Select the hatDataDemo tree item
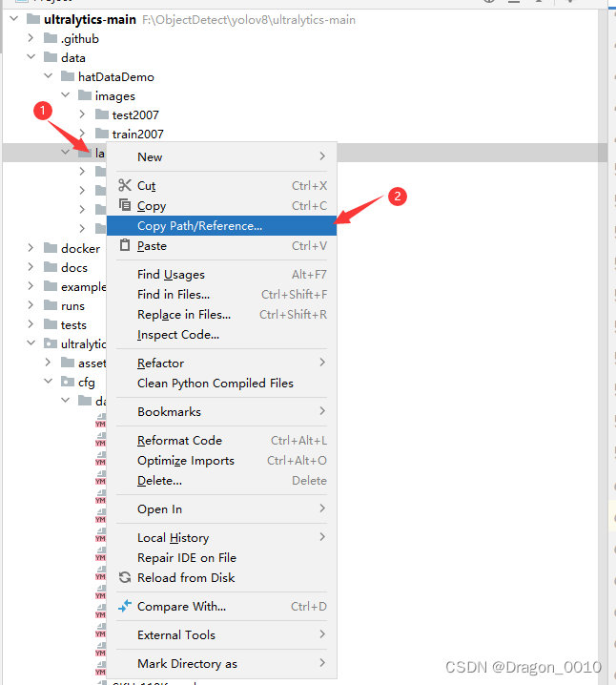The height and width of the screenshot is (685, 616). 116,77
